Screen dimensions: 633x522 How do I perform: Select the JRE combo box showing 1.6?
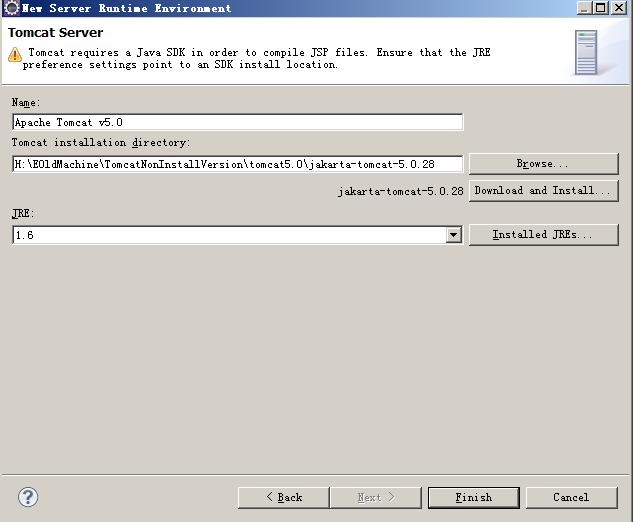click(x=238, y=235)
